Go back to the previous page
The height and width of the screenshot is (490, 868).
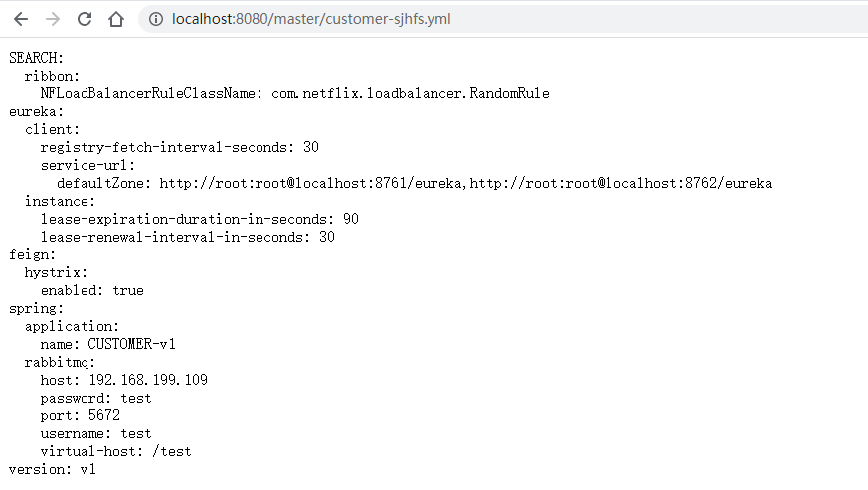[21, 19]
